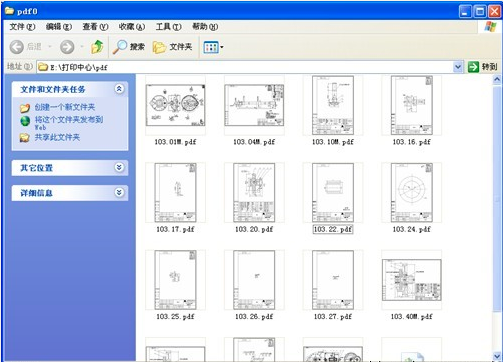This screenshot has height=362, width=503.
Task: Click the Windows flag logo
Action: pyautogui.click(x=490, y=27)
